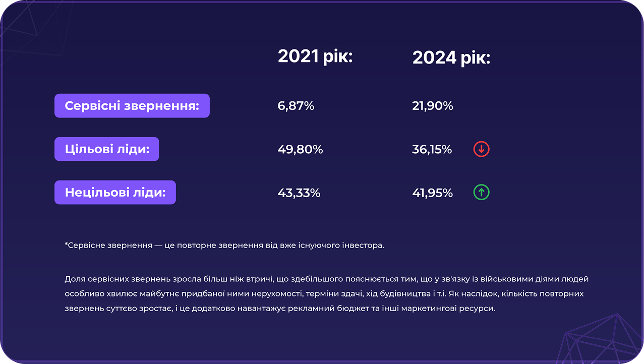
Task: Click the 43,33% value
Action: [299, 193]
